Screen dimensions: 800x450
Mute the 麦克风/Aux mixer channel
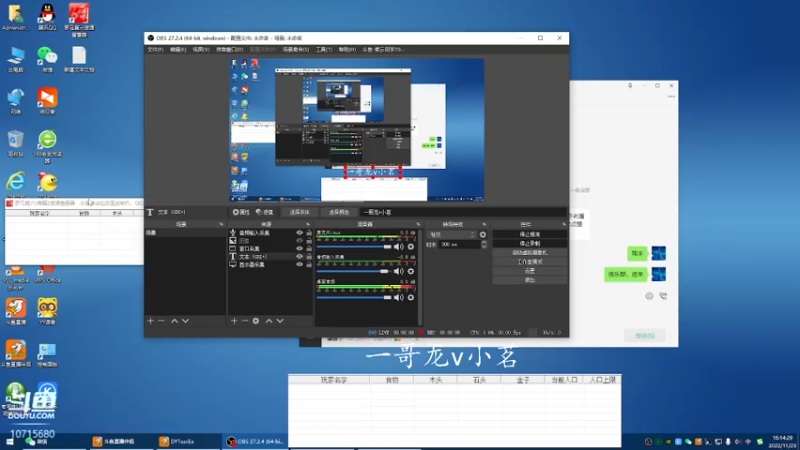398,247
